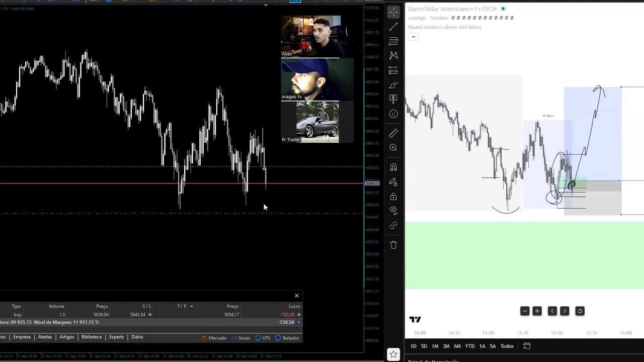Click the Ouro/Dólar Americano symbol title

(452, 9)
